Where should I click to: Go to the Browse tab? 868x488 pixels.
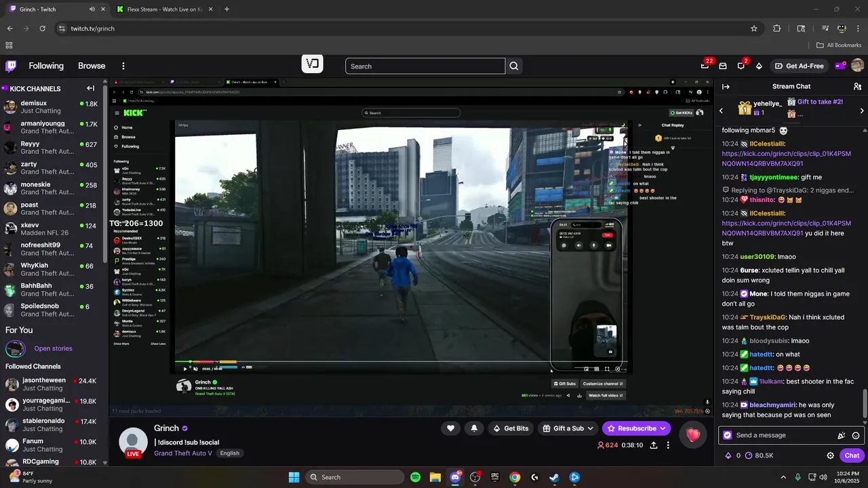(x=92, y=66)
